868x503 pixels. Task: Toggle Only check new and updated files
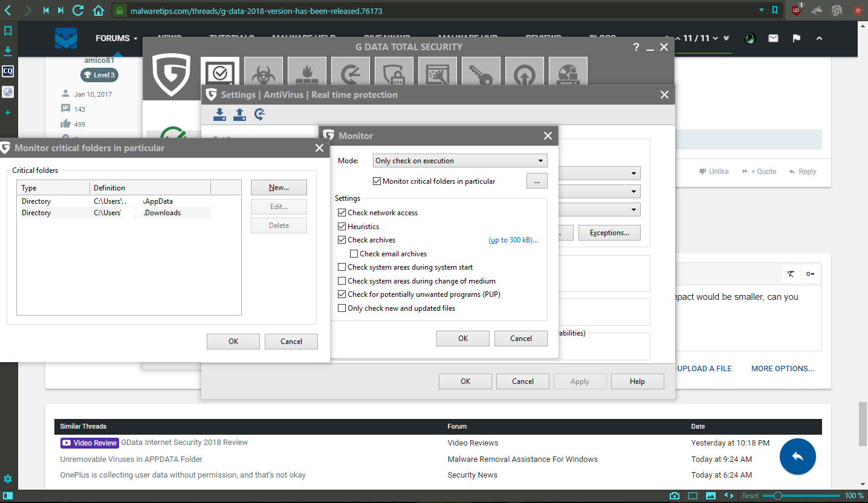pos(342,308)
